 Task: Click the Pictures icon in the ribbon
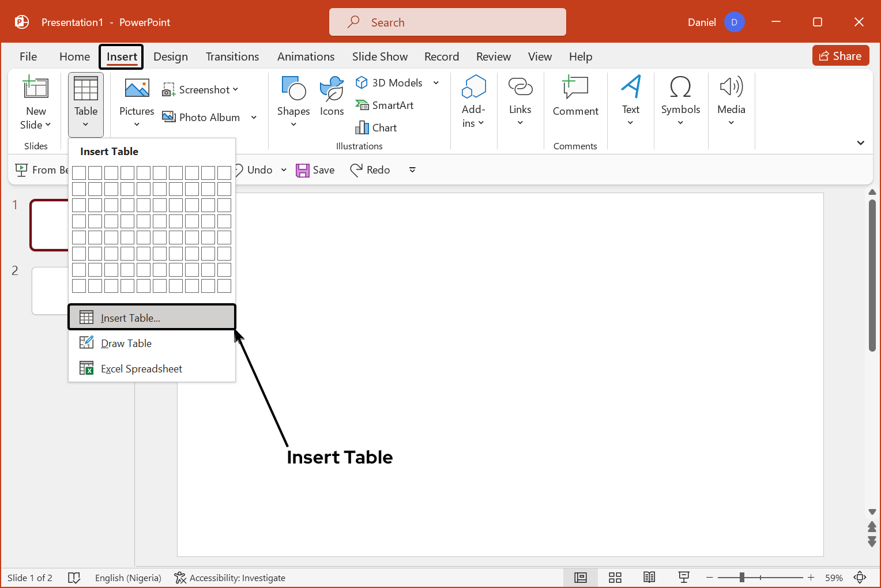click(137, 89)
